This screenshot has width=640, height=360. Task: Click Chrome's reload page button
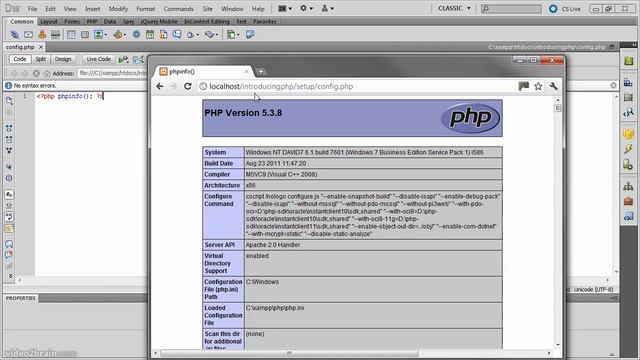pyautogui.click(x=187, y=86)
